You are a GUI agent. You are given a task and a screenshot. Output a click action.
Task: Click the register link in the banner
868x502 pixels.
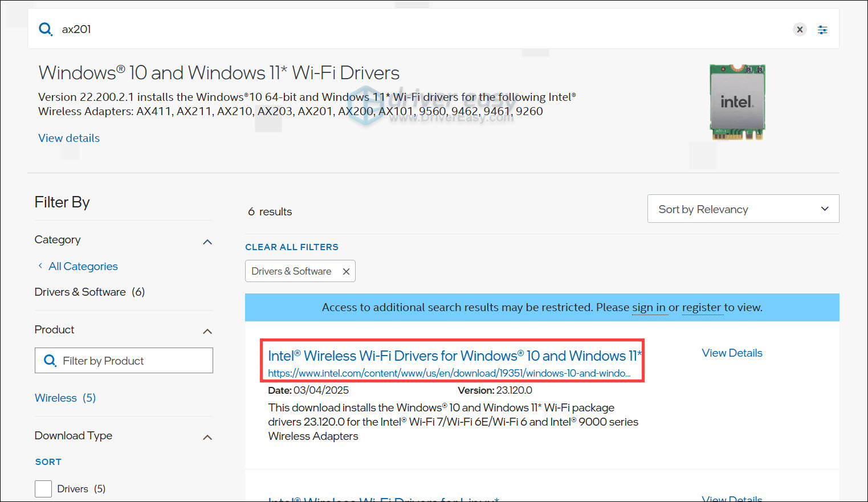click(x=702, y=307)
